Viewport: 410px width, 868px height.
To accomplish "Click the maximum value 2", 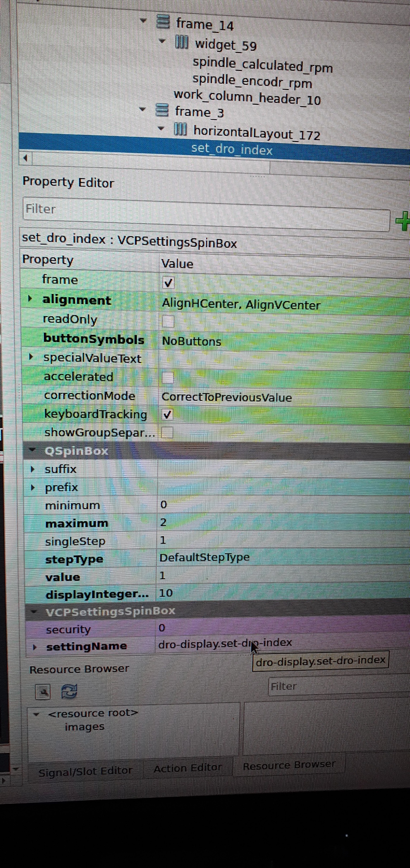I will click(163, 522).
